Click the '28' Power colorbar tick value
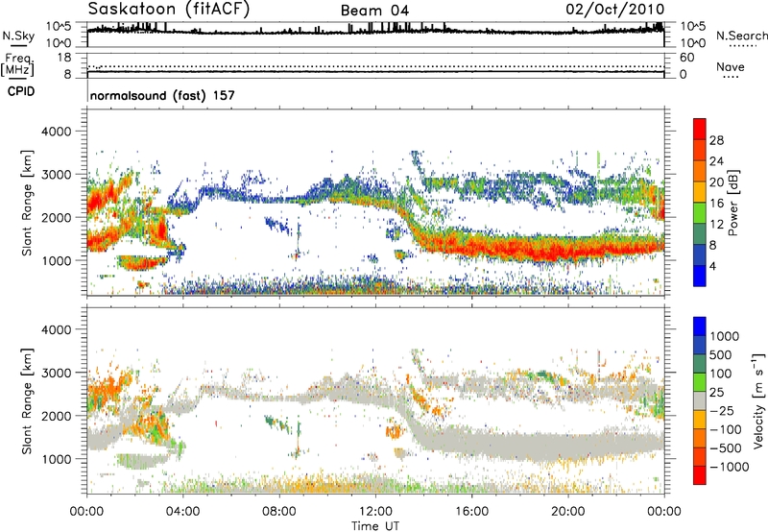This screenshot has height=532, width=768. coord(716,140)
